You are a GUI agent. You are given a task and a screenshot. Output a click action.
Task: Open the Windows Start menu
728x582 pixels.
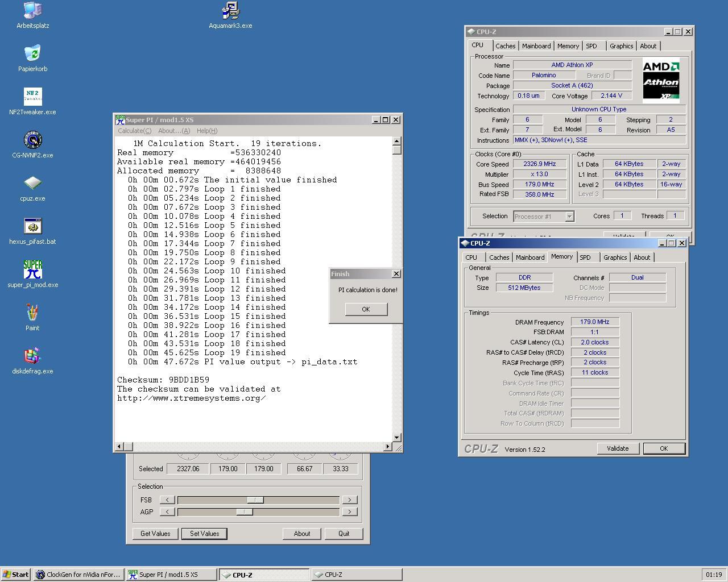16,575
